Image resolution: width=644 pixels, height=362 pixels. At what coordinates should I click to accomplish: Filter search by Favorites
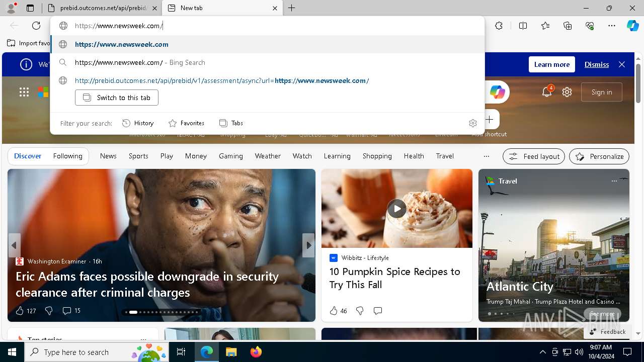(187, 123)
